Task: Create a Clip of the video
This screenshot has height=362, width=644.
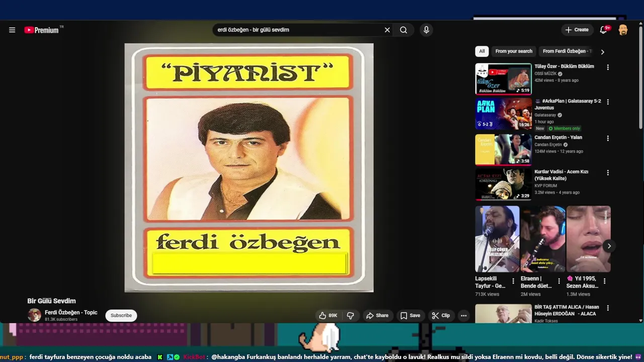Action: coord(441,316)
